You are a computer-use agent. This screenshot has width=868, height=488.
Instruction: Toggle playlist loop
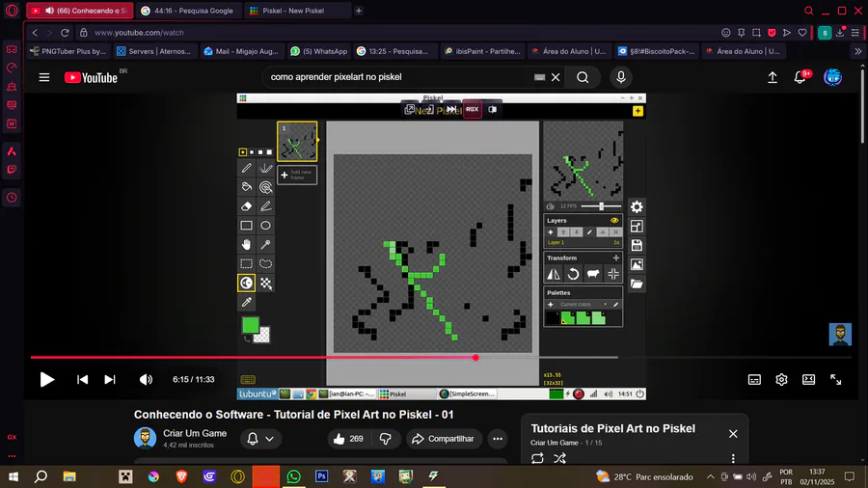point(537,458)
